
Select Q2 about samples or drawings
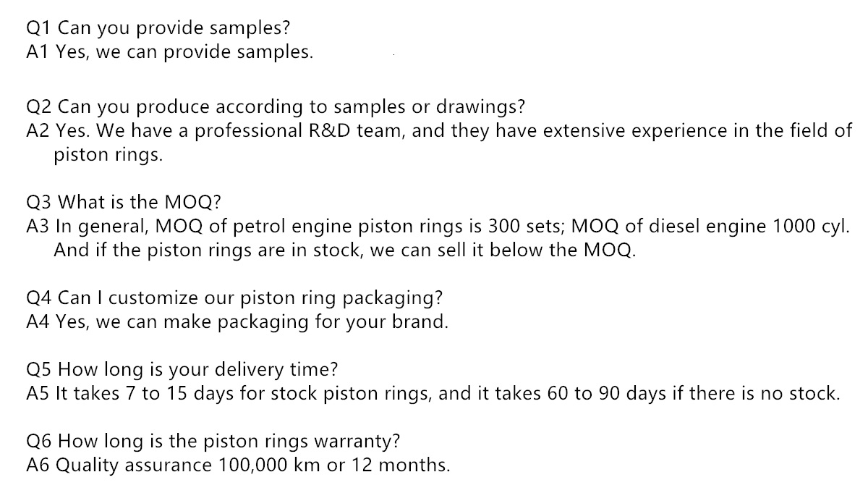click(276, 107)
